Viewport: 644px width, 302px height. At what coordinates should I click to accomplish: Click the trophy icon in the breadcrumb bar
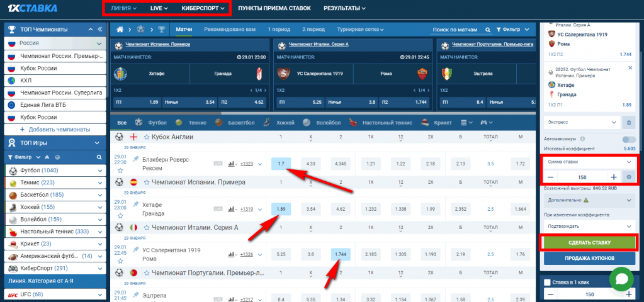161,30
